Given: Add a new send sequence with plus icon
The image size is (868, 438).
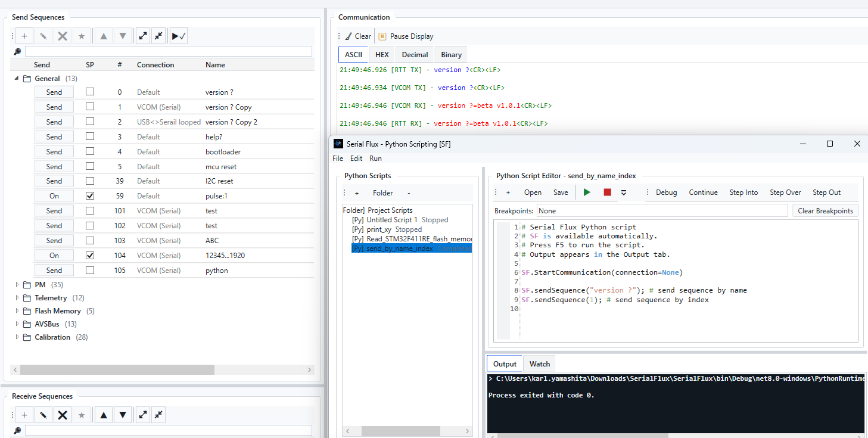Looking at the screenshot, I should pos(24,36).
